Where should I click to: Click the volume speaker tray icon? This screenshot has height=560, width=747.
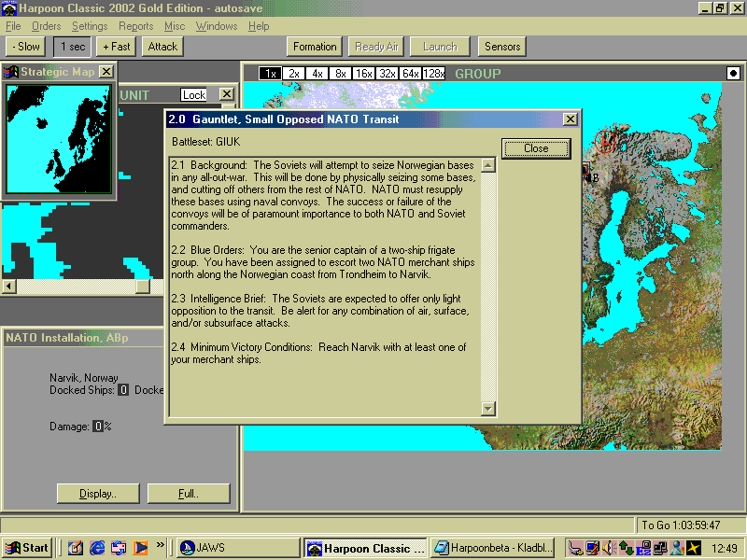(x=609, y=549)
